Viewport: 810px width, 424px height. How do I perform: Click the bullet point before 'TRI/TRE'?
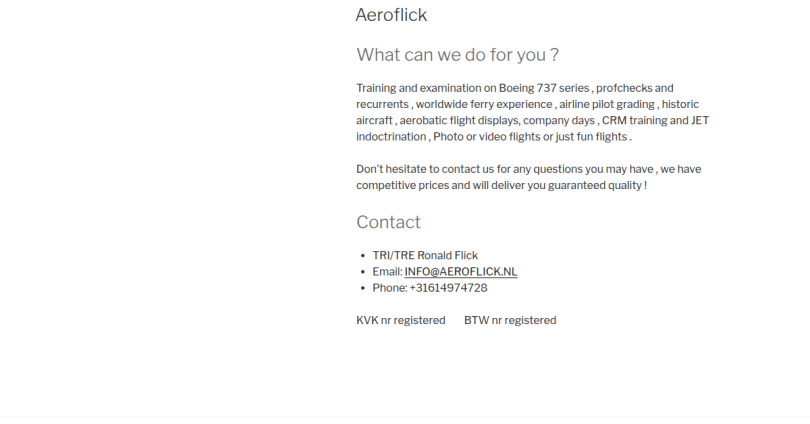(x=362, y=256)
